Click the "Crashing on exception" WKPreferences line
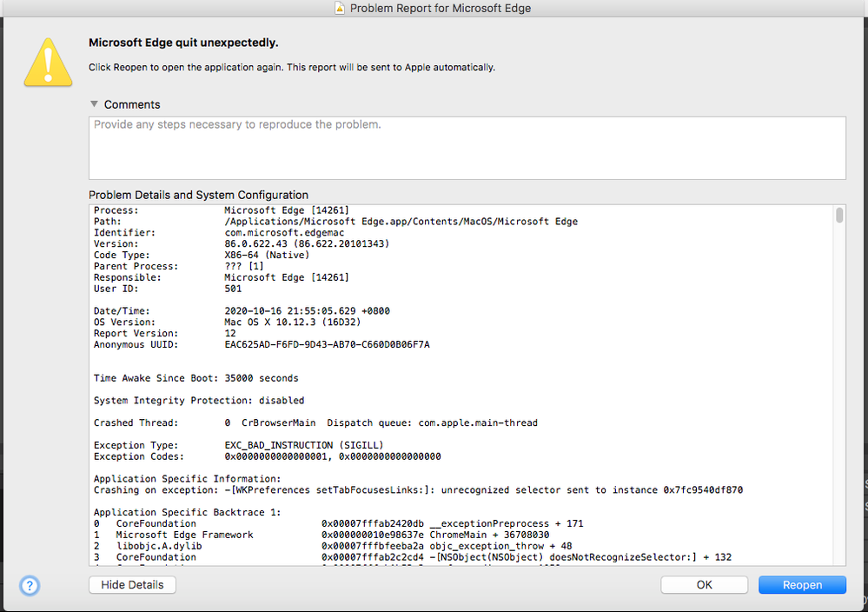The width and height of the screenshot is (868, 612). pos(418,490)
